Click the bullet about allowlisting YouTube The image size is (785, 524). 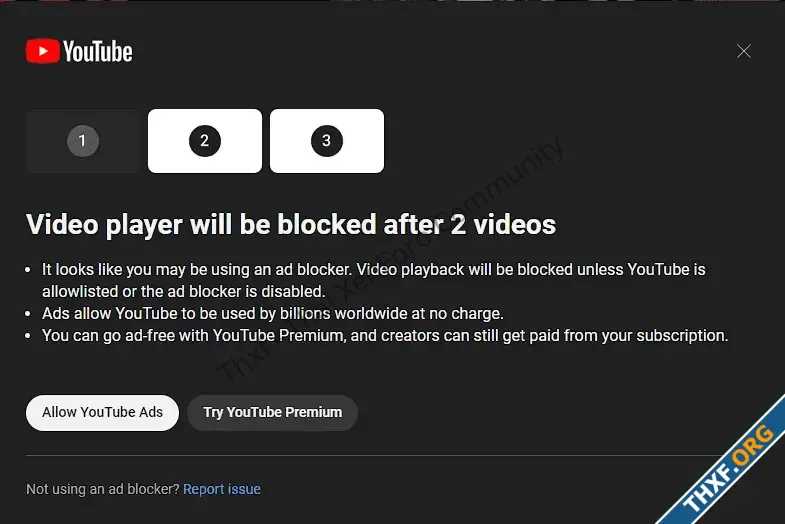click(373, 280)
